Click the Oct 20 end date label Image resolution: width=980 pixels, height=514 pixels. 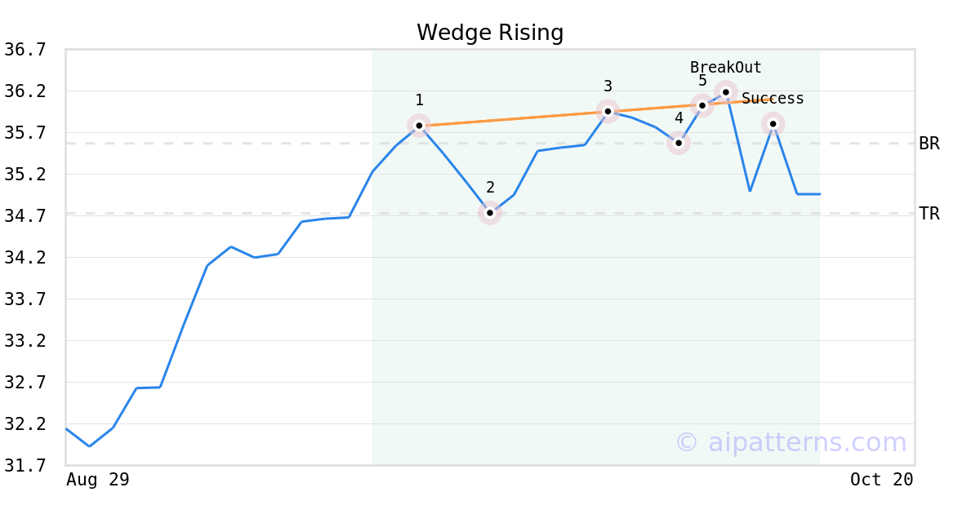click(882, 480)
